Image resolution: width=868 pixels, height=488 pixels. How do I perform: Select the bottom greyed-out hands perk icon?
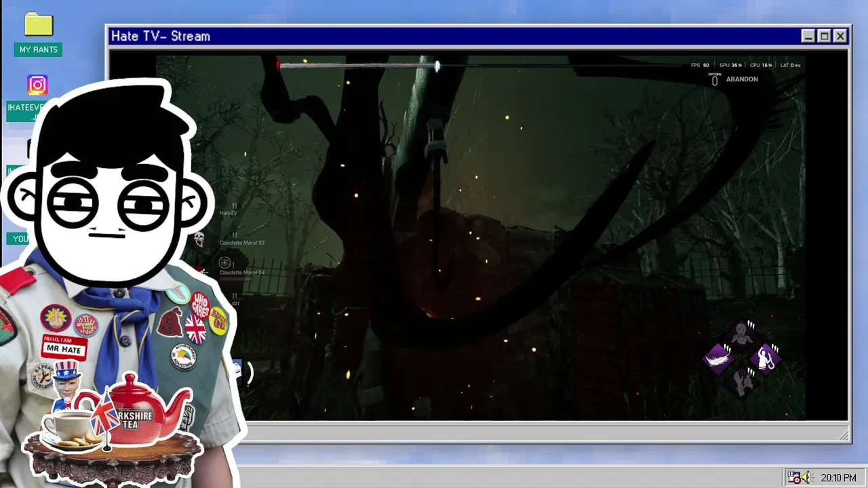(743, 382)
